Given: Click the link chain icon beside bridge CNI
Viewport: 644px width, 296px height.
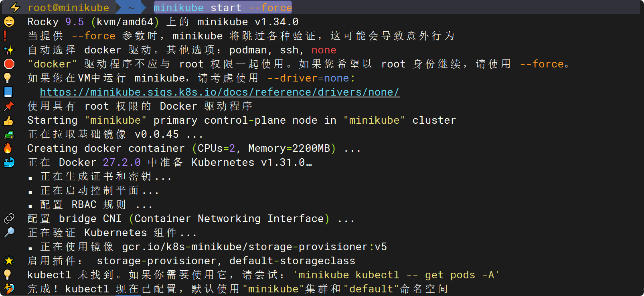Looking at the screenshot, I should [x=9, y=218].
